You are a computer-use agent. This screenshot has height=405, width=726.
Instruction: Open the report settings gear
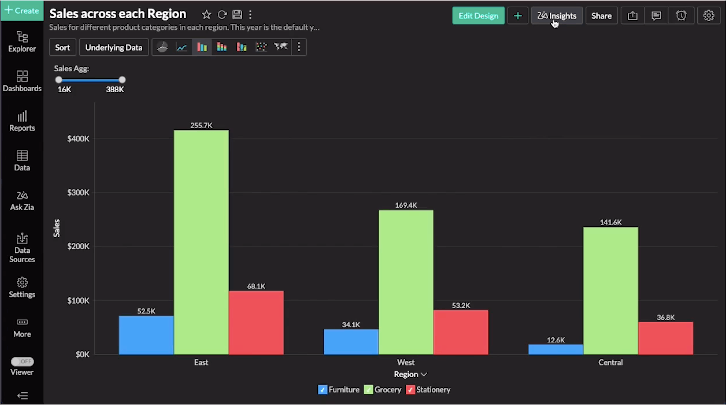point(708,16)
